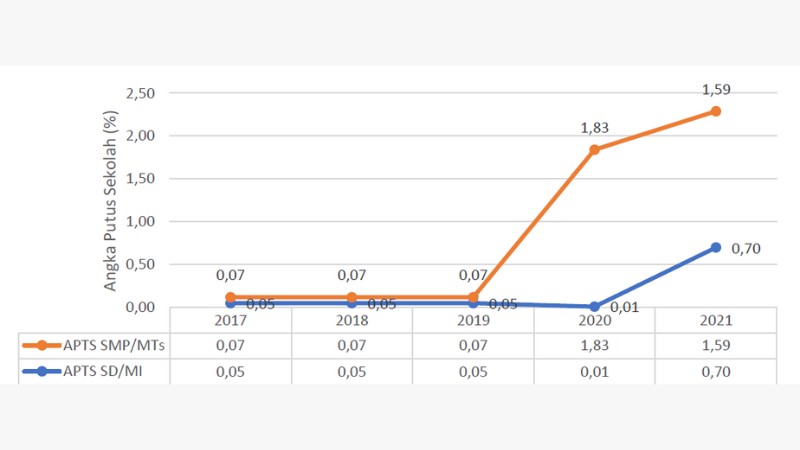Click the blue legend marker for APTS SD/MI
Viewport: 800px width, 450px height.
click(42, 372)
